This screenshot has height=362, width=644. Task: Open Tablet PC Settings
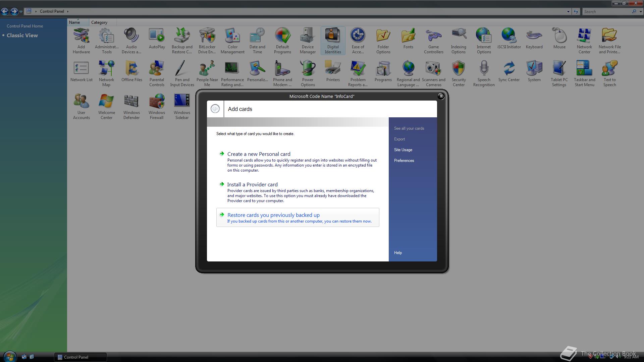coord(559,73)
